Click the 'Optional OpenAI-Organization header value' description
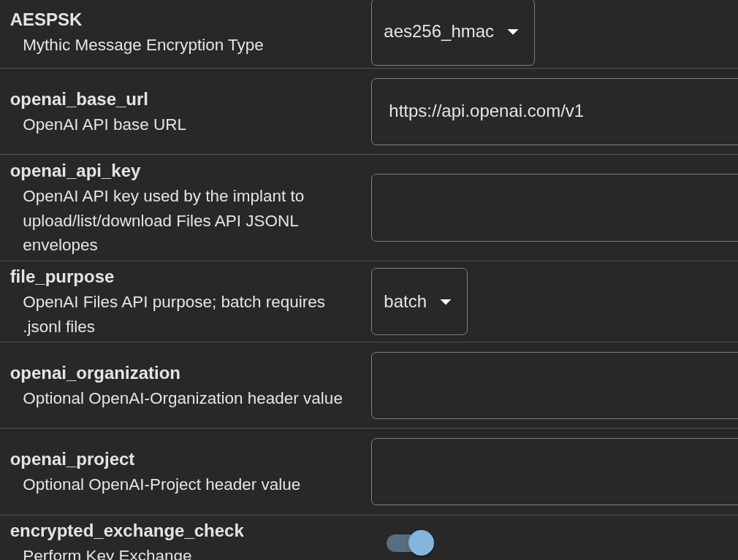The image size is (738, 560). (x=183, y=398)
